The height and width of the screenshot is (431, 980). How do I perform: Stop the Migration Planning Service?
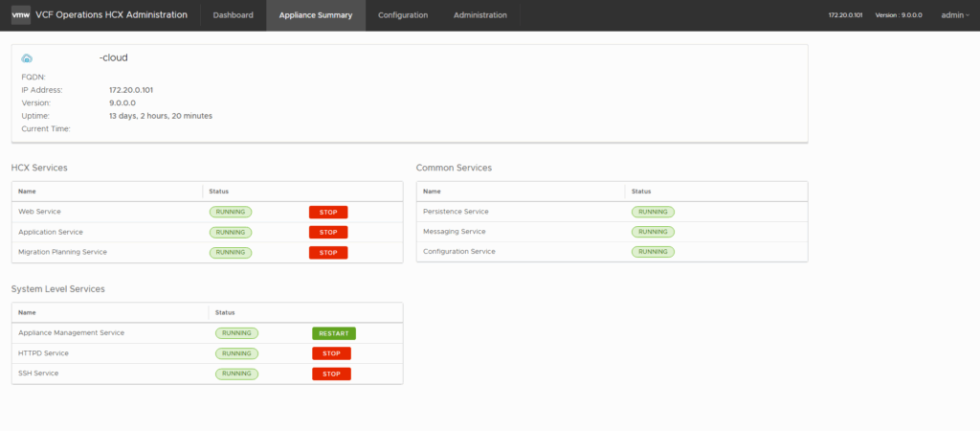(328, 252)
